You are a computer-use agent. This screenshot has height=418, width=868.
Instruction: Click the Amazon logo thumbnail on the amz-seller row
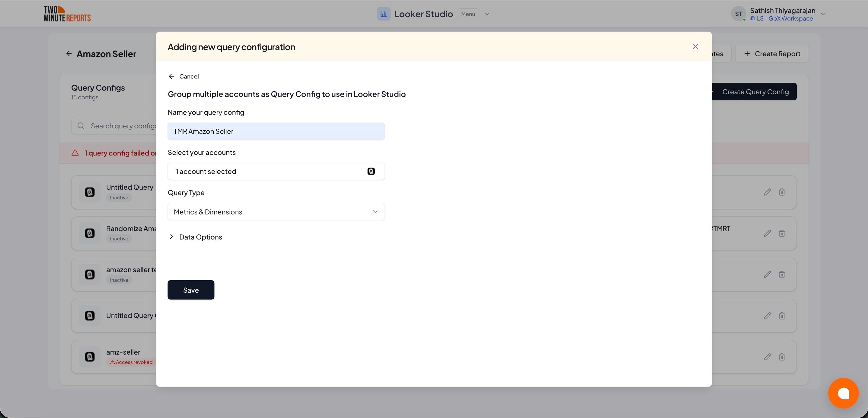[89, 357]
